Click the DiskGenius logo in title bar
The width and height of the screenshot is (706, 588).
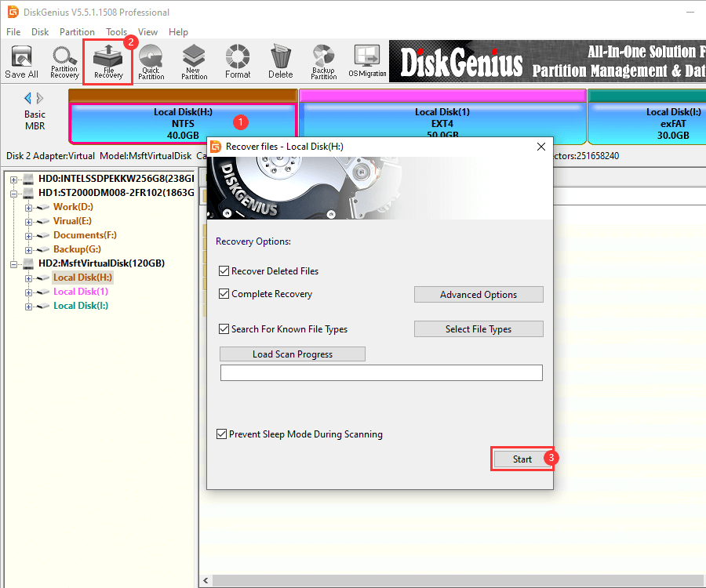[x=13, y=12]
